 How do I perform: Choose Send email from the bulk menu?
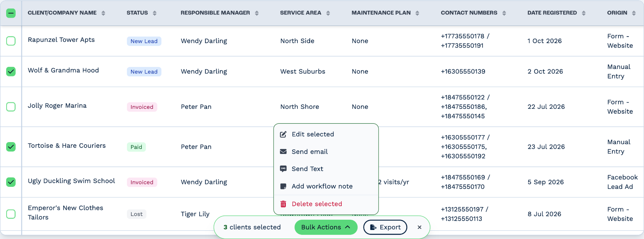click(x=326, y=152)
